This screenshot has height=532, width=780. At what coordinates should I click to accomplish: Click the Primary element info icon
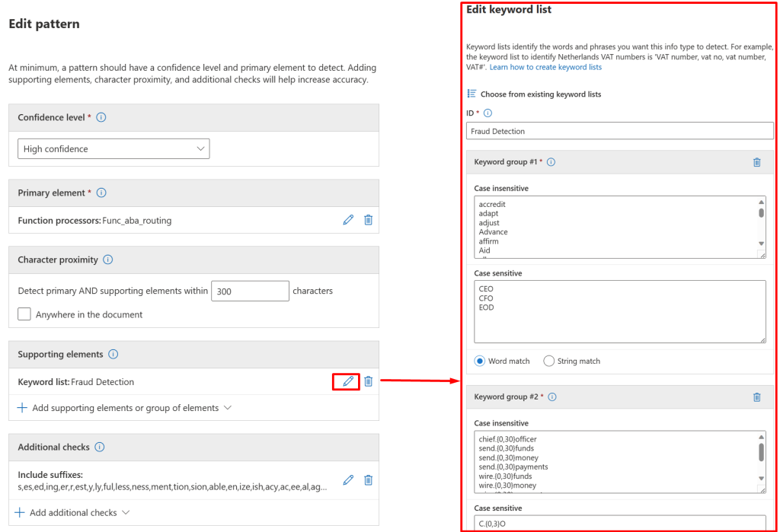(101, 193)
